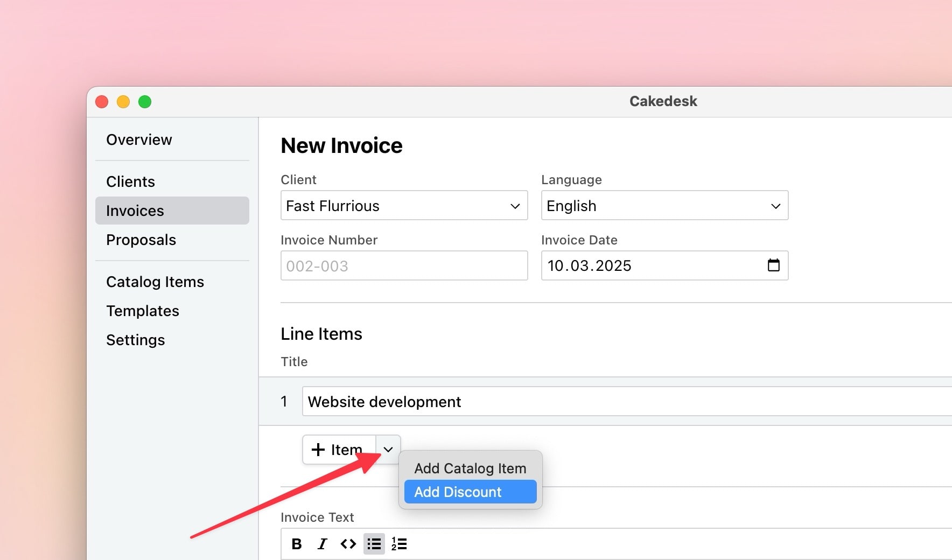Viewport: 952px width, 560px height.
Task: Open Settings from the sidebar
Action: [x=136, y=340]
